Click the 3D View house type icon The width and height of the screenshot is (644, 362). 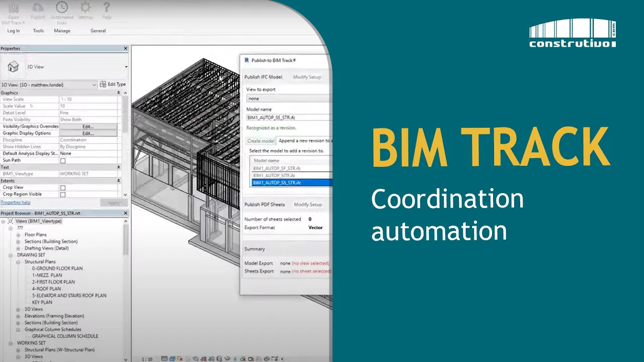pos(13,67)
